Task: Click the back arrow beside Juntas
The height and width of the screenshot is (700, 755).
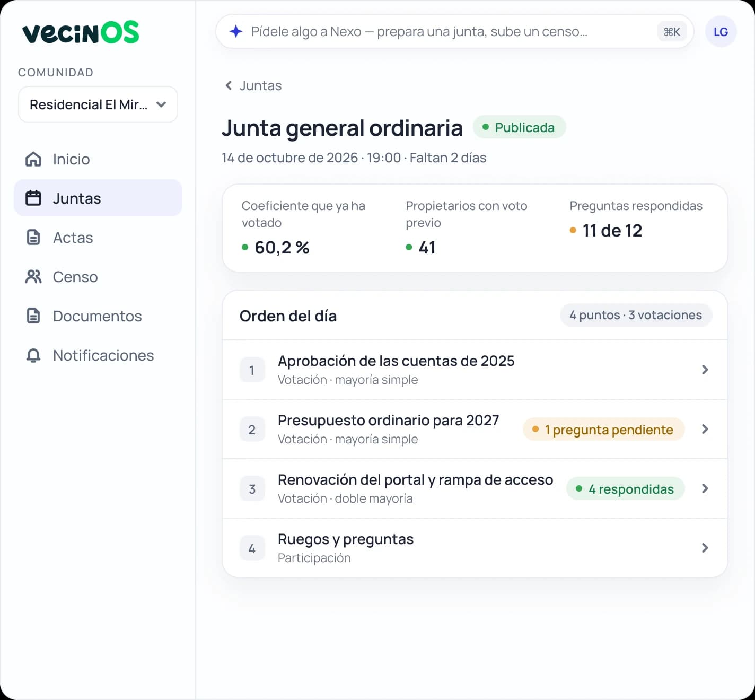Action: (x=229, y=85)
